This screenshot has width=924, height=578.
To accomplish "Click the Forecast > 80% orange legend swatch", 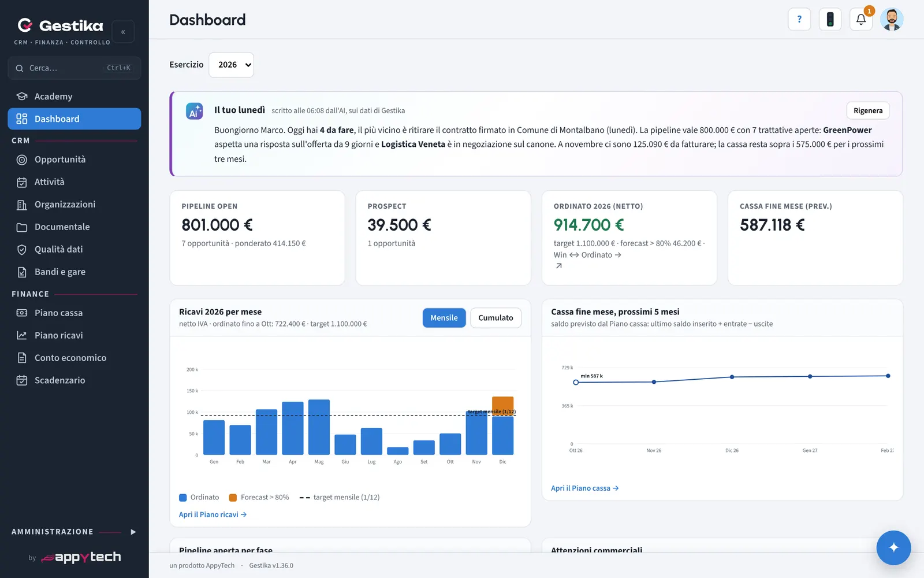I will [x=233, y=498].
